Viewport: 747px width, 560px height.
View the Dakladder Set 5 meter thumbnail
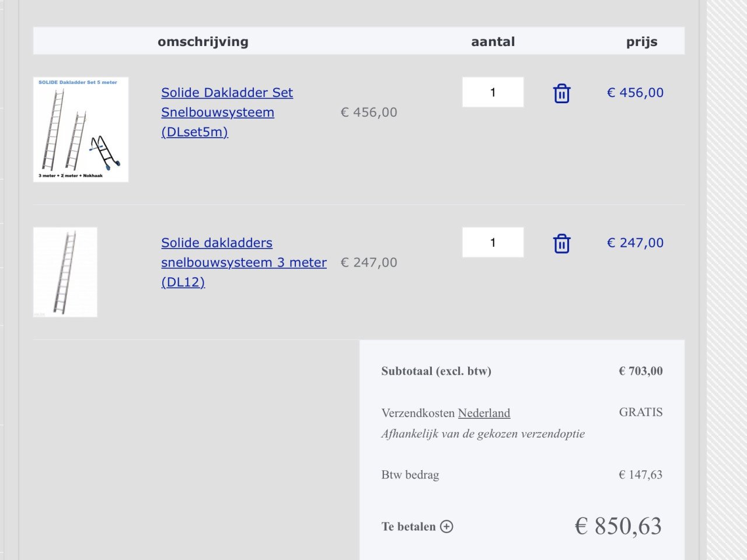pos(81,129)
